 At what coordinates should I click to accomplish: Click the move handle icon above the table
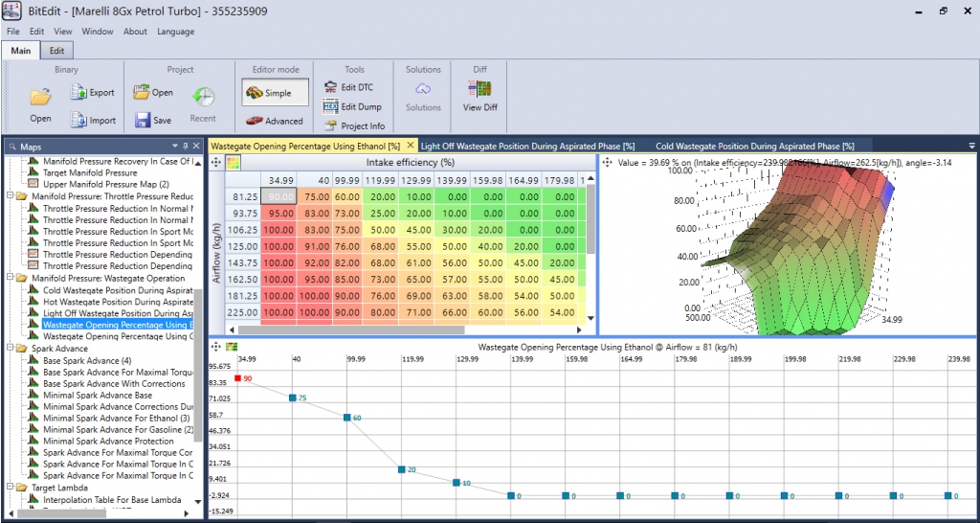coord(216,163)
